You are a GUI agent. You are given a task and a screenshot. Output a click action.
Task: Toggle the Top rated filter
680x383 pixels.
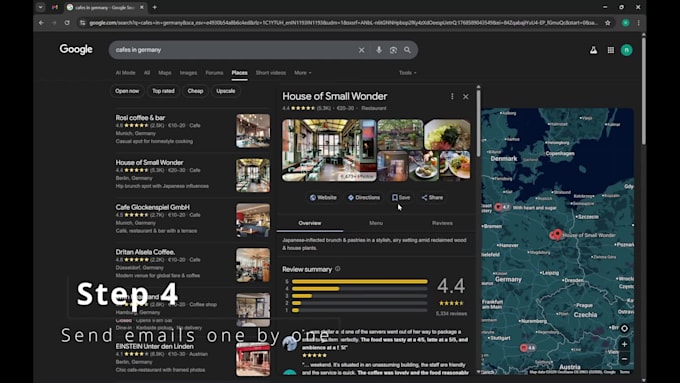(163, 91)
